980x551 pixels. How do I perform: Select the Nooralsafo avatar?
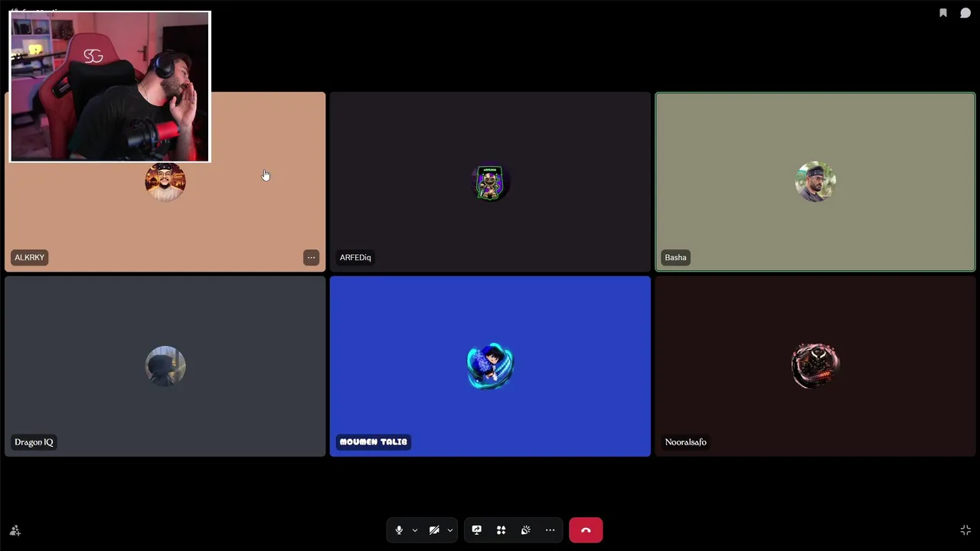pyautogui.click(x=815, y=366)
